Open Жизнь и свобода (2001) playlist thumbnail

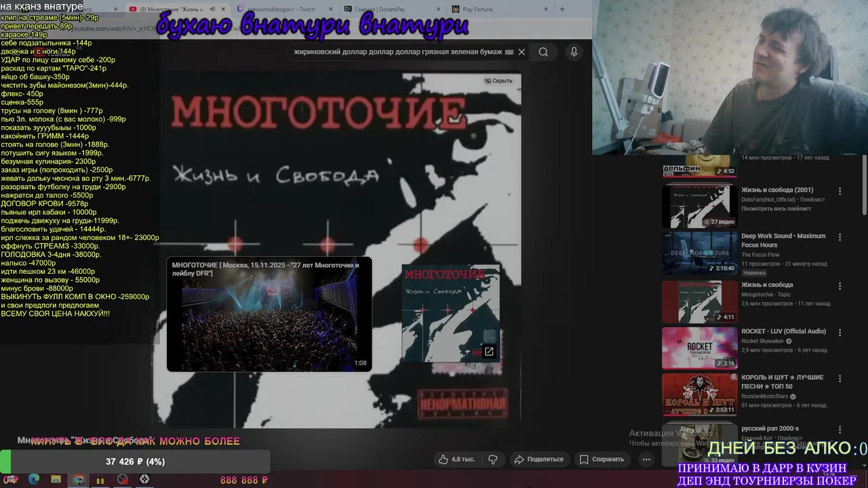tap(699, 206)
